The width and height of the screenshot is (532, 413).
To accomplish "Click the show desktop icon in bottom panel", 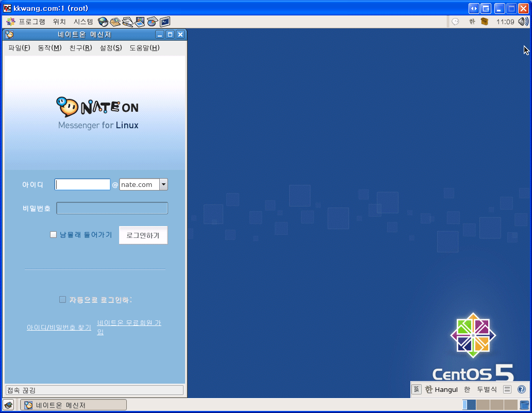I will point(8,405).
